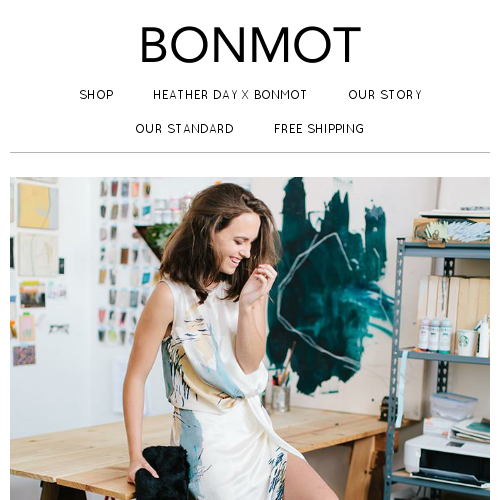Select the Free Shipping link
This screenshot has height=500, width=500.
click(x=319, y=129)
